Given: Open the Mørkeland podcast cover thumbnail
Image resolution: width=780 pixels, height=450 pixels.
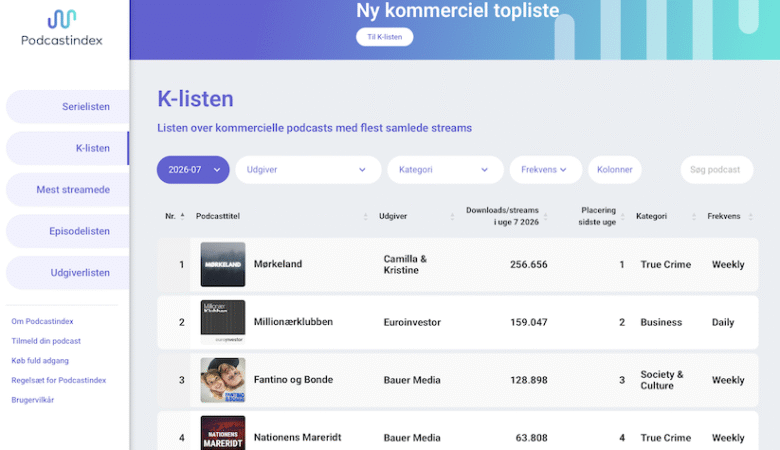Looking at the screenshot, I should click(x=222, y=264).
